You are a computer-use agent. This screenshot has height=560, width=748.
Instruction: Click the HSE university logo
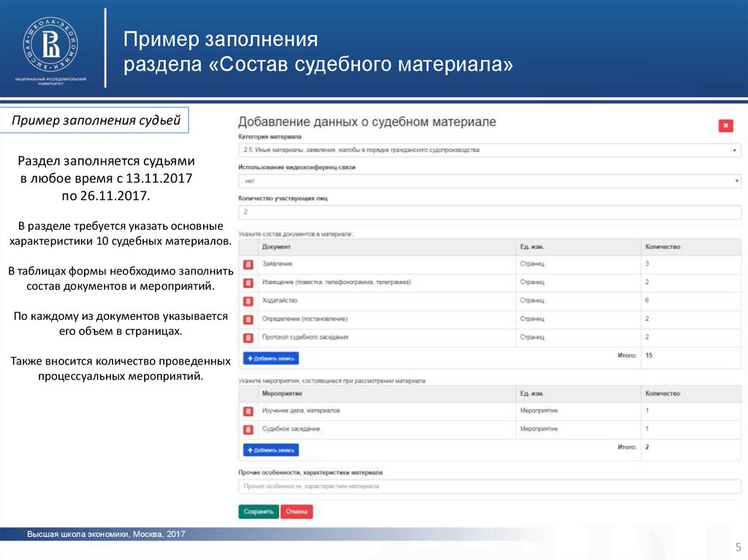tap(50, 44)
